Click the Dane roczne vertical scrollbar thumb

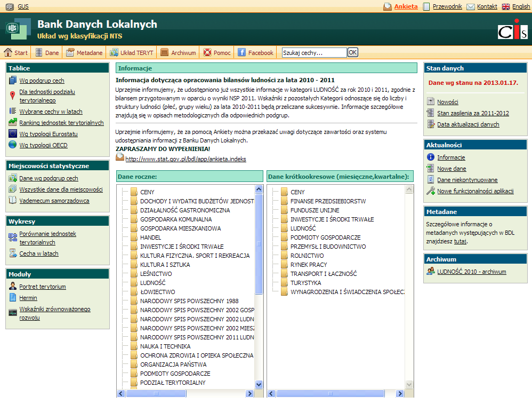point(259,244)
